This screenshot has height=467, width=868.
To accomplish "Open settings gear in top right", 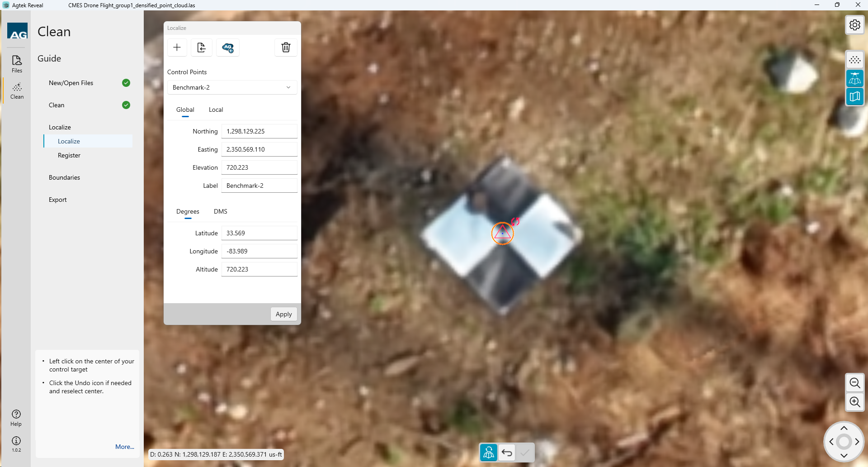I will 854,25.
